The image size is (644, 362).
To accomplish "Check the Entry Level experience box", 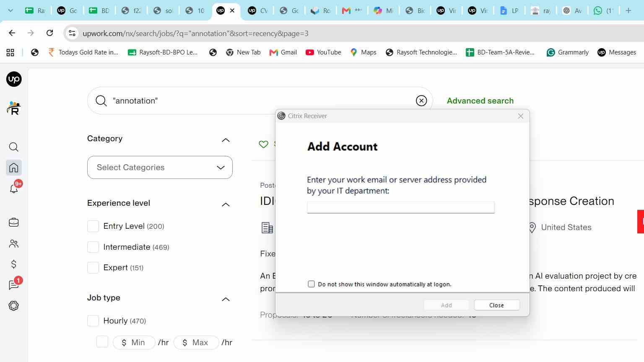I will click(x=93, y=226).
